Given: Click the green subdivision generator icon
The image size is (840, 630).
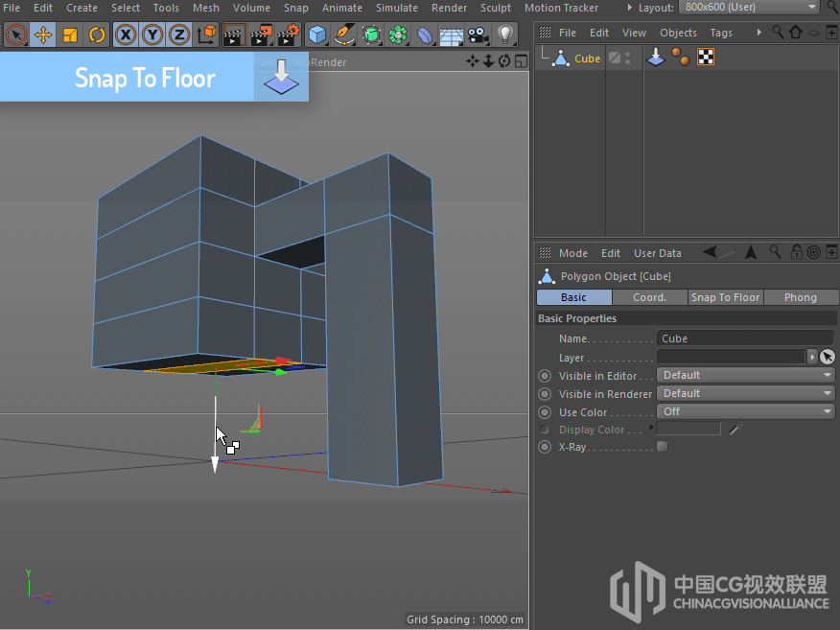Looking at the screenshot, I should click(371, 35).
